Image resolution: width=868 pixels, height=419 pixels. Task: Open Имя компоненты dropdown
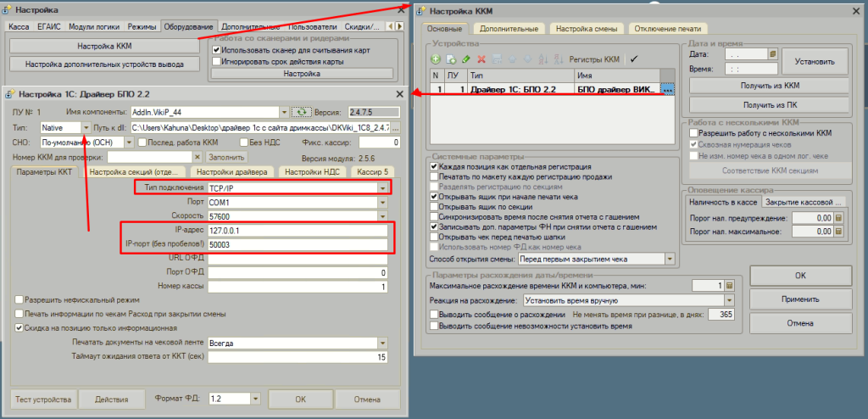pos(285,112)
